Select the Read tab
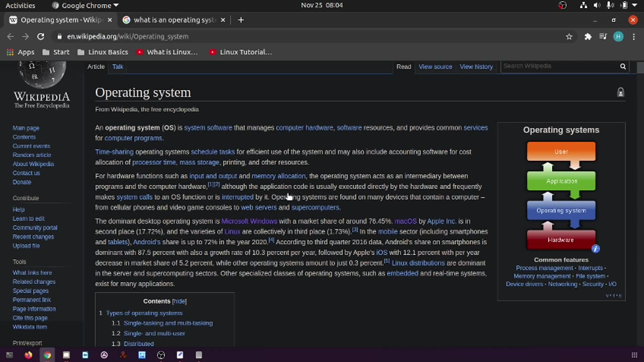Viewport: 644px width, 362px height. point(404,66)
